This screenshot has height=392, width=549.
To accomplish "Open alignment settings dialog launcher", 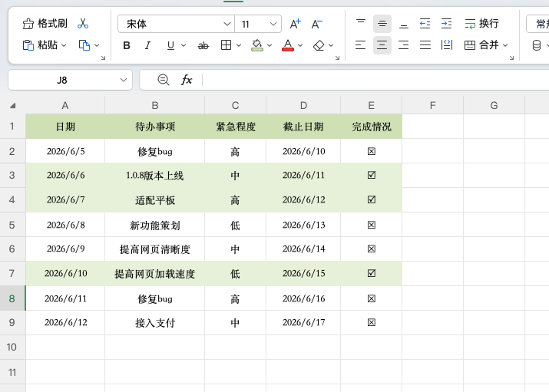I will tap(511, 58).
